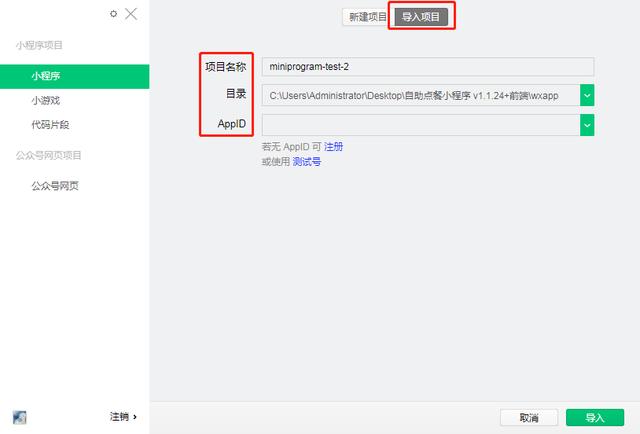
Task: Select 小程序 in the sidebar
Action: (75, 76)
